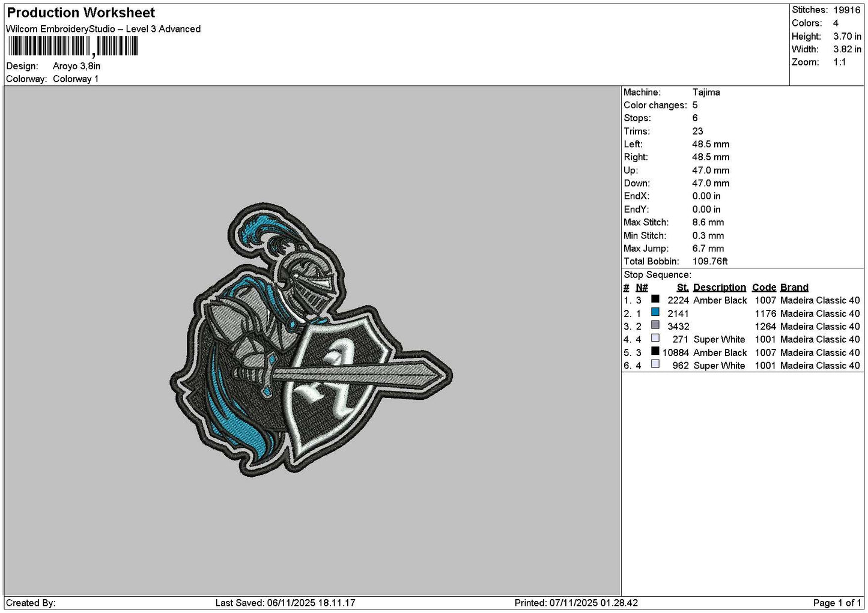Click the Min Stitch value '0.3 mm'
The width and height of the screenshot is (868, 613).
click(x=708, y=235)
